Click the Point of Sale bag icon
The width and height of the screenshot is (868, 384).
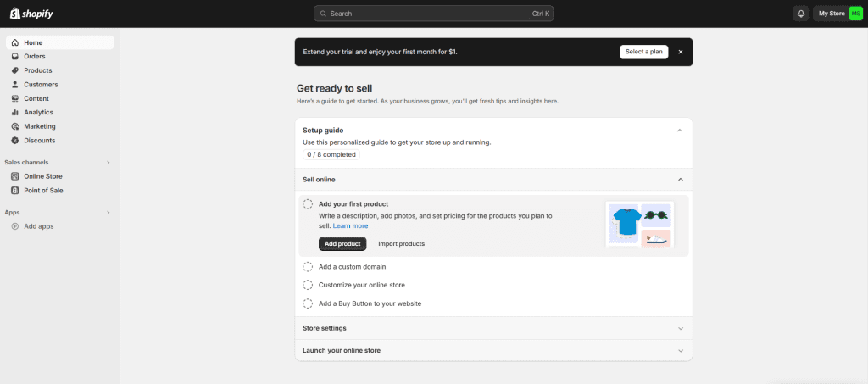[15, 191]
